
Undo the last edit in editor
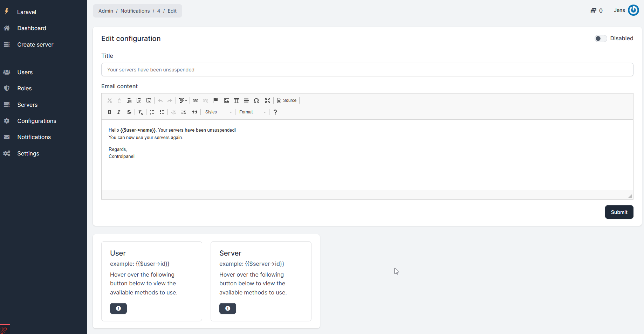pyautogui.click(x=160, y=100)
